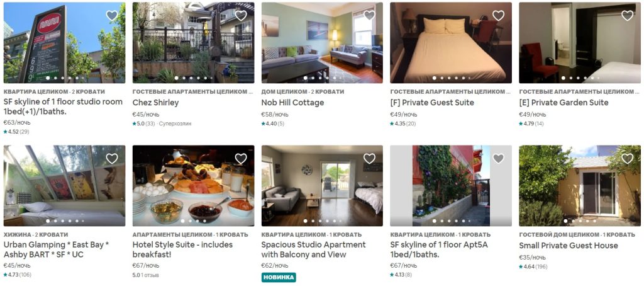
Task: Open Nob Hill Cottage listing title
Action: coord(292,103)
